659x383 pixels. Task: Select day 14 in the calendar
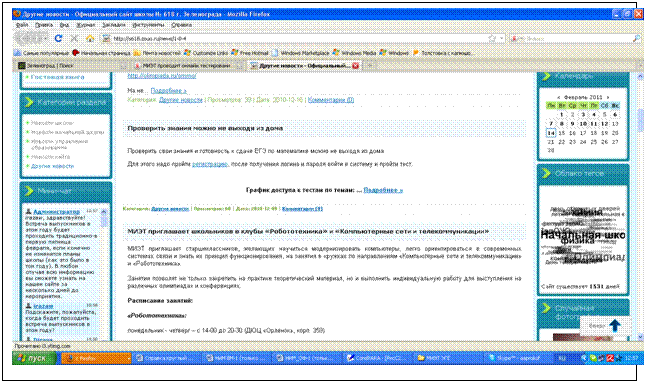click(551, 133)
